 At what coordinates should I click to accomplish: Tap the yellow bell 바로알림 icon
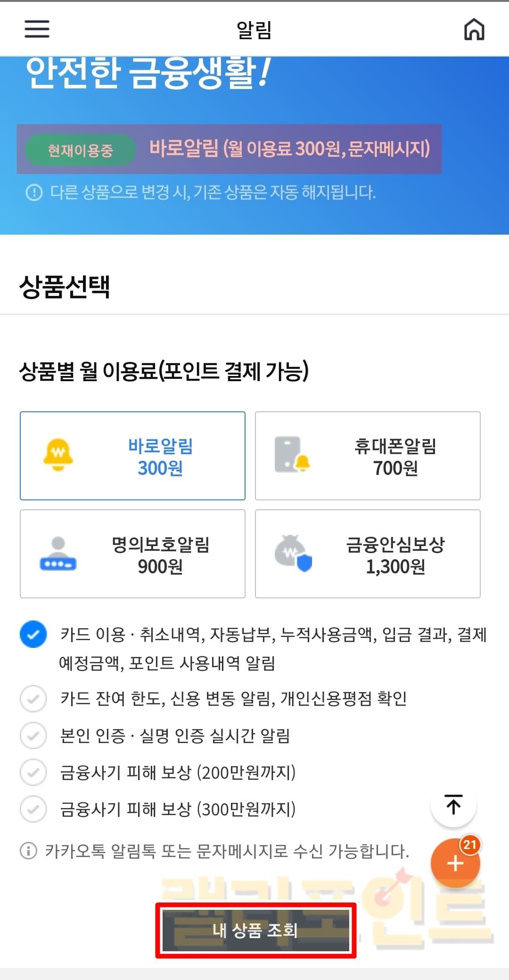click(x=58, y=455)
